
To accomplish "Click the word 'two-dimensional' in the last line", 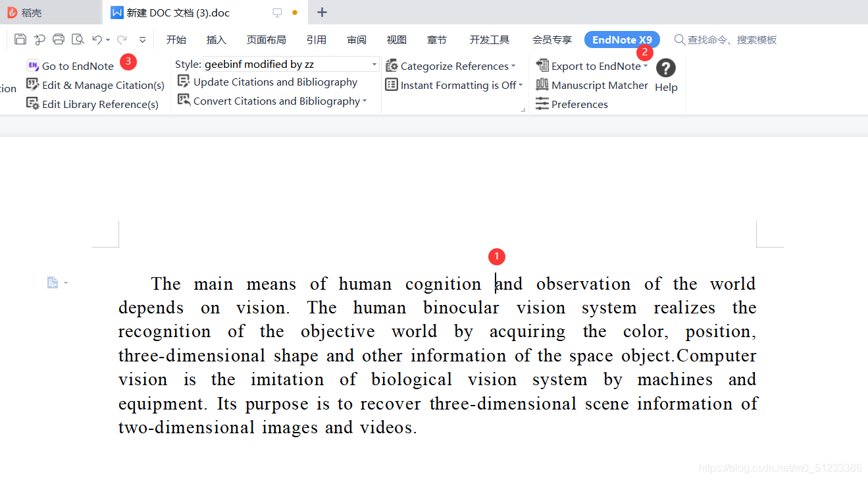I will 186,427.
